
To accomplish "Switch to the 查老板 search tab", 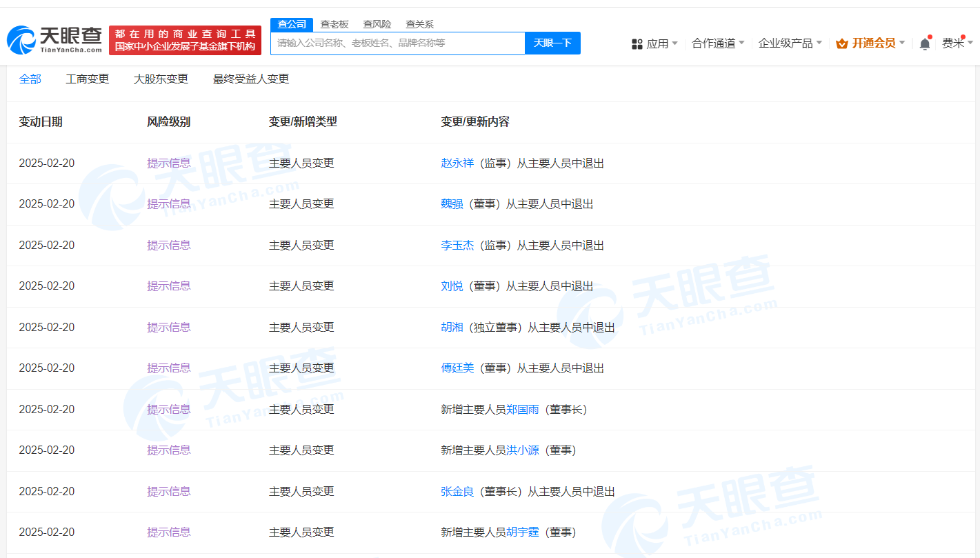I will click(x=334, y=24).
